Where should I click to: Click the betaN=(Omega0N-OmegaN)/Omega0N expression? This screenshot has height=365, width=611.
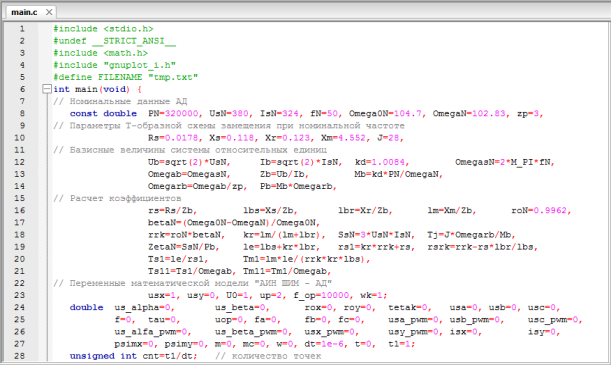coord(232,223)
